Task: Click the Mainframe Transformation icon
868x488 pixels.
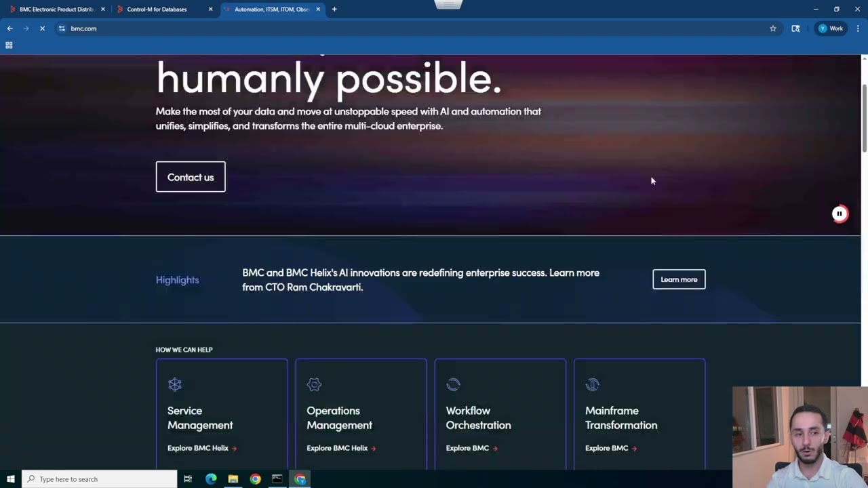Action: pos(593,384)
